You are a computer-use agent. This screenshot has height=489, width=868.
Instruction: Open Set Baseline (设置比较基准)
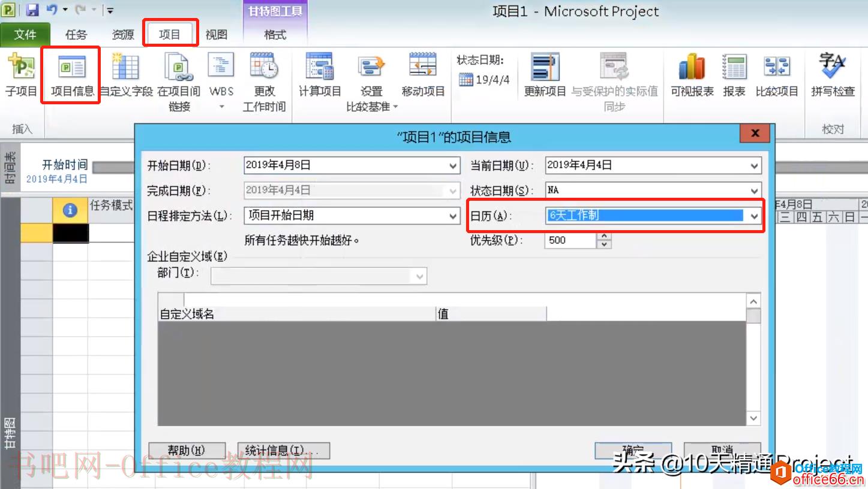pyautogui.click(x=371, y=83)
